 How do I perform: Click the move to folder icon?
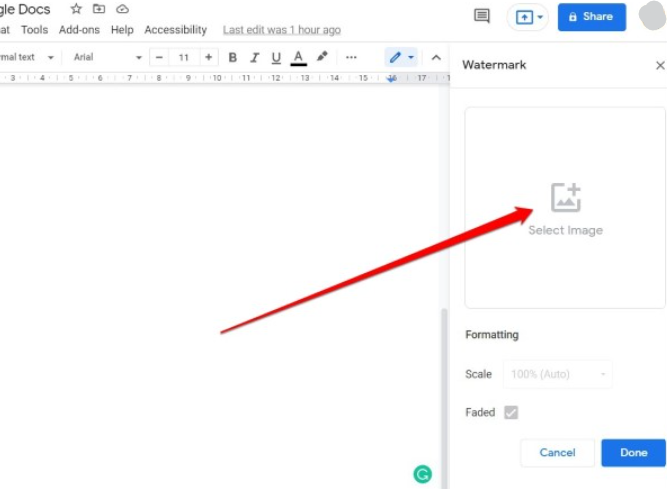coord(99,9)
